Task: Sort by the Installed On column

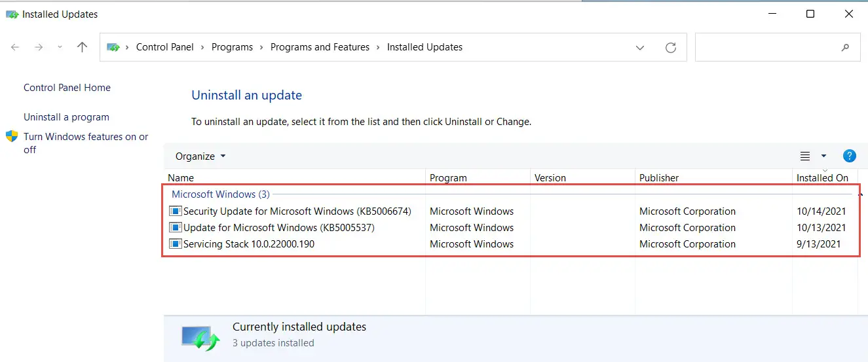Action: pos(822,178)
